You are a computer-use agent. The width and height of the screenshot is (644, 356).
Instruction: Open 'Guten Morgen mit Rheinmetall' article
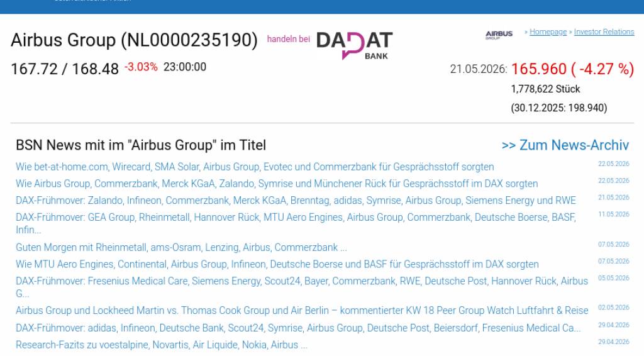pyautogui.click(x=181, y=248)
